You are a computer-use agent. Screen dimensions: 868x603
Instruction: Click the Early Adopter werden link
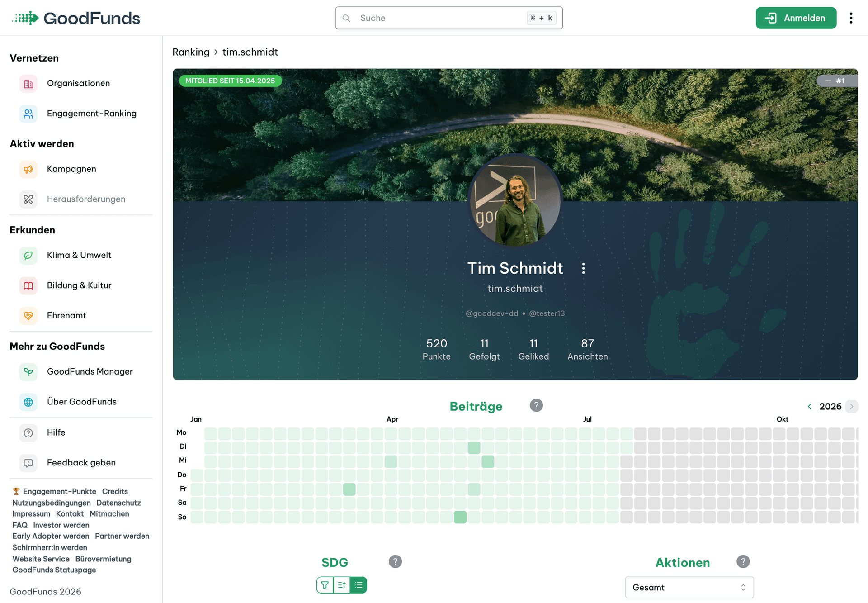[x=51, y=536]
